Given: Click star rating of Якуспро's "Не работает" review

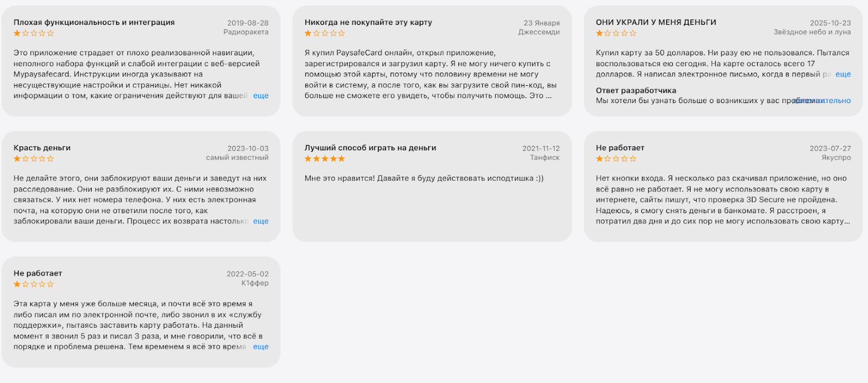Looking at the screenshot, I should coord(616,159).
